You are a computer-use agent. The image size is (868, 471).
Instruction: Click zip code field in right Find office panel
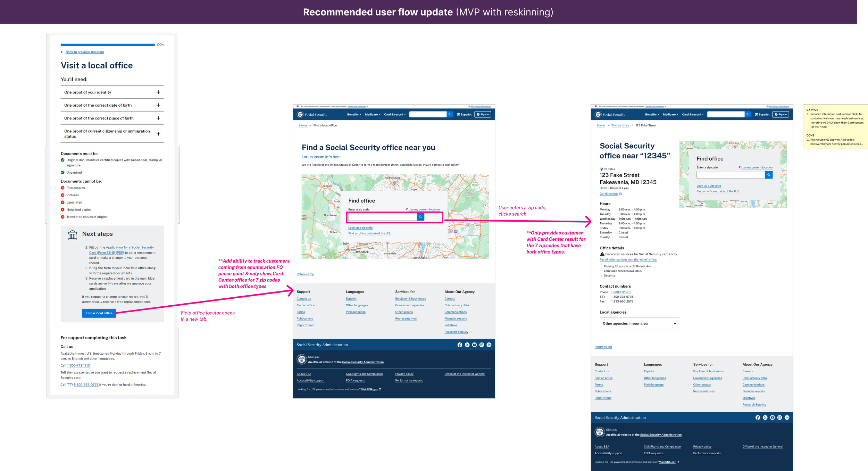click(731, 175)
